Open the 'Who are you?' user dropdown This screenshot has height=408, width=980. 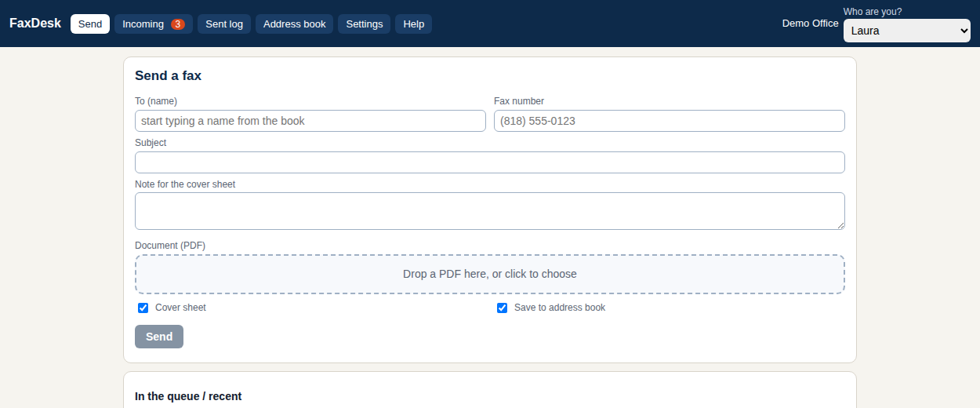click(907, 31)
